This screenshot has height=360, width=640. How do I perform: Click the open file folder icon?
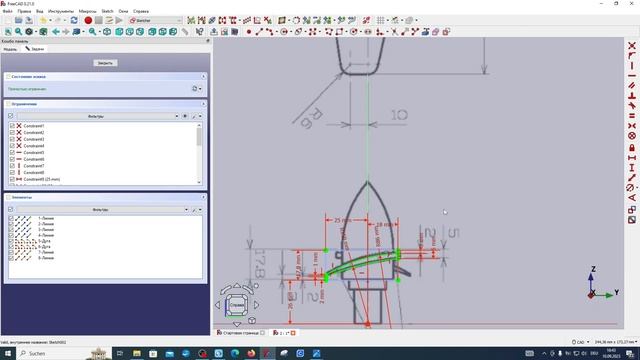[x=18, y=20]
